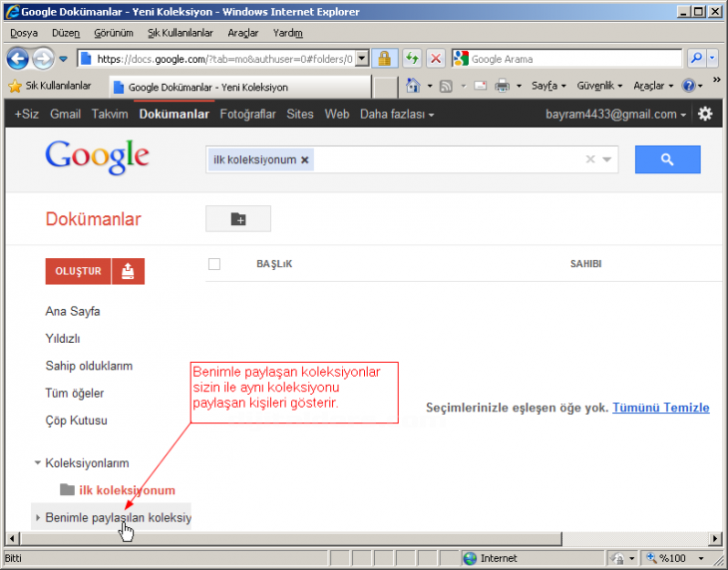Sort by the BAŞLIK column header
The height and width of the screenshot is (570, 728).
(x=274, y=264)
